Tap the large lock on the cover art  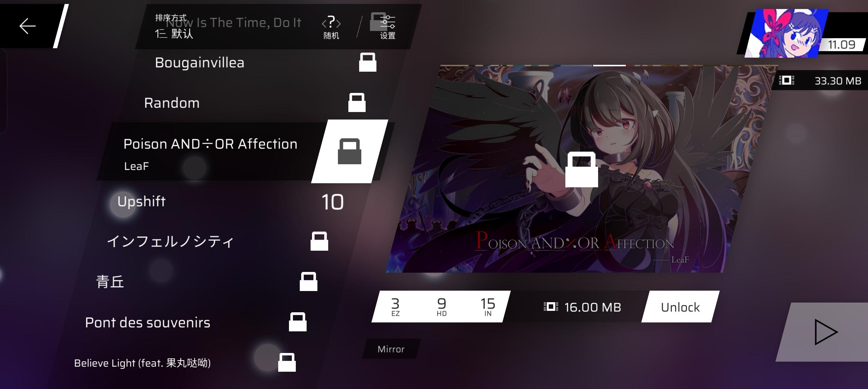coord(582,169)
